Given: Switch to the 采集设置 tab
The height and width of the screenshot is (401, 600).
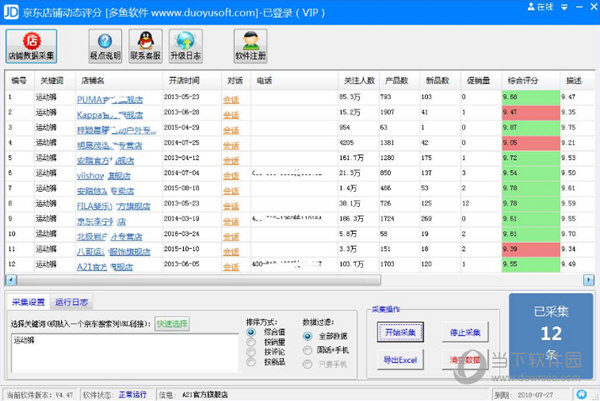Looking at the screenshot, I should tap(29, 301).
